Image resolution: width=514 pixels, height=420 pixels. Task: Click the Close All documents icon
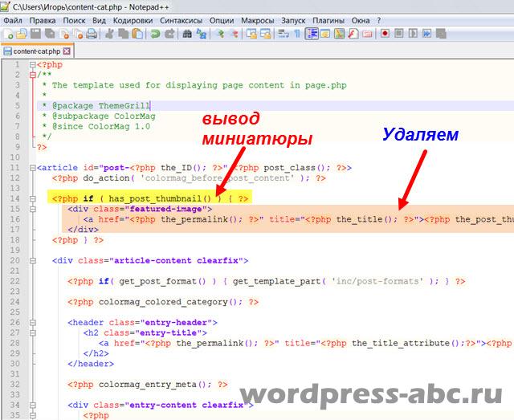pos(79,34)
